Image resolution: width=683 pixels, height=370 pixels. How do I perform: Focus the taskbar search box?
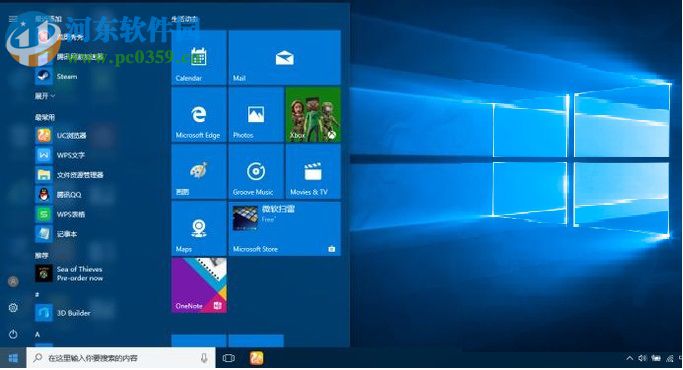[121, 358]
